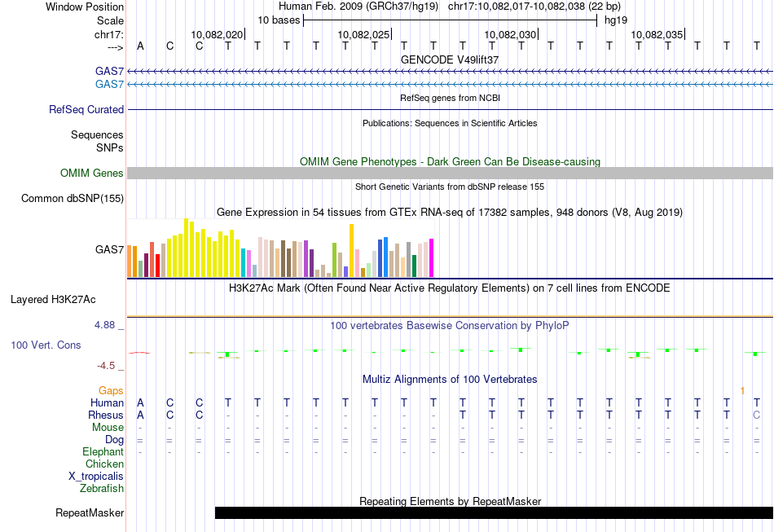Open the 100 Vert. Cons track settings
Image resolution: width=774 pixels, height=532 pixels.
tap(46, 345)
